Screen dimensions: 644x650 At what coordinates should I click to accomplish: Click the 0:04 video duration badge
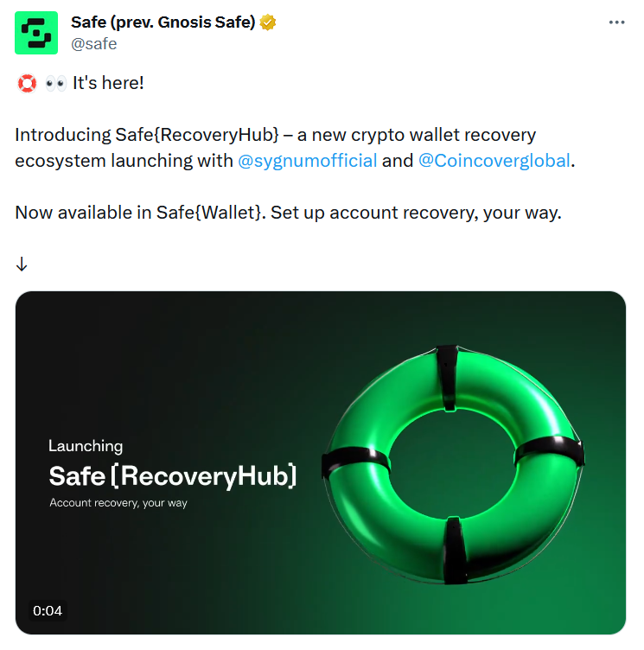[48, 610]
